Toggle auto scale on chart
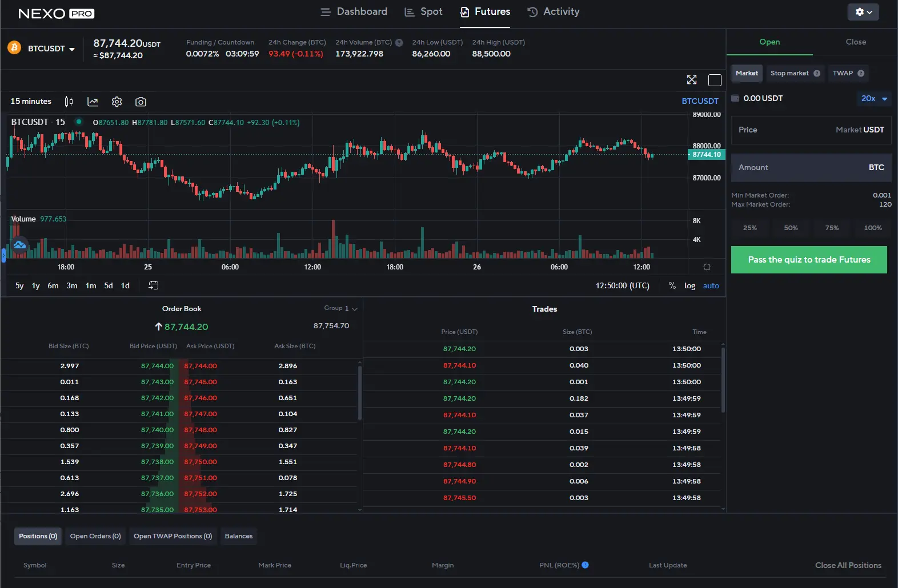 click(x=711, y=285)
